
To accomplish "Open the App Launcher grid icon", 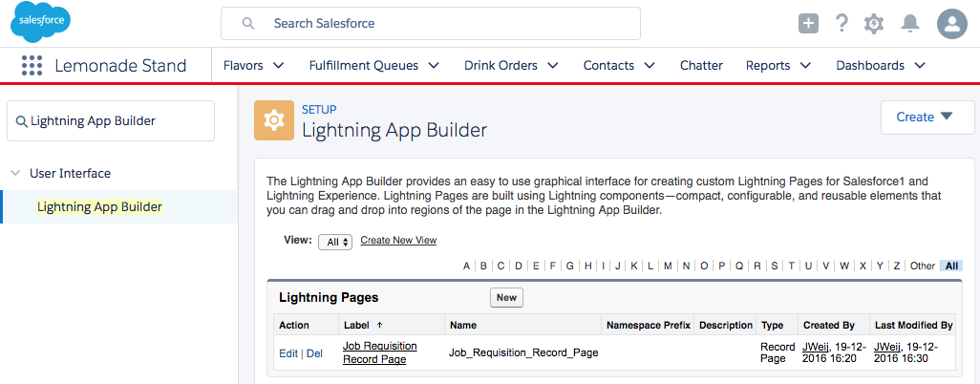I will click(32, 66).
